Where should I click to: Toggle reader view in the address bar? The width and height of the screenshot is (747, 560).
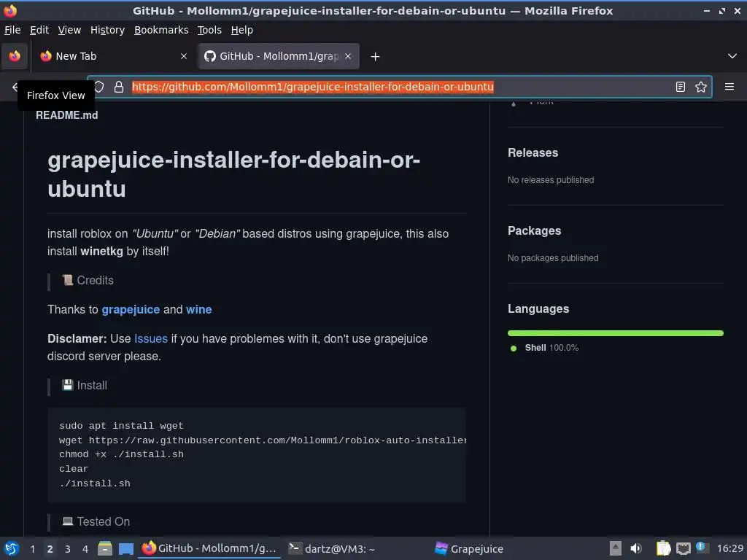(x=681, y=87)
